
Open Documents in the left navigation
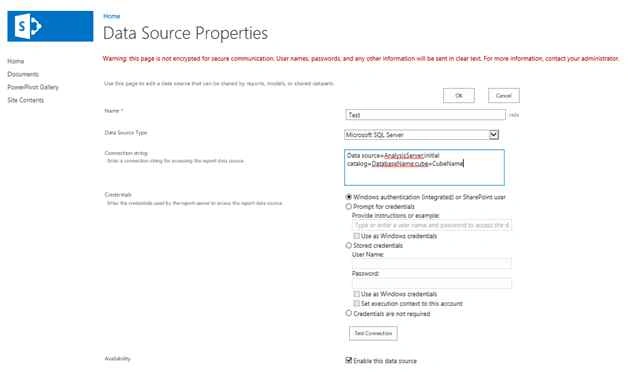click(23, 74)
